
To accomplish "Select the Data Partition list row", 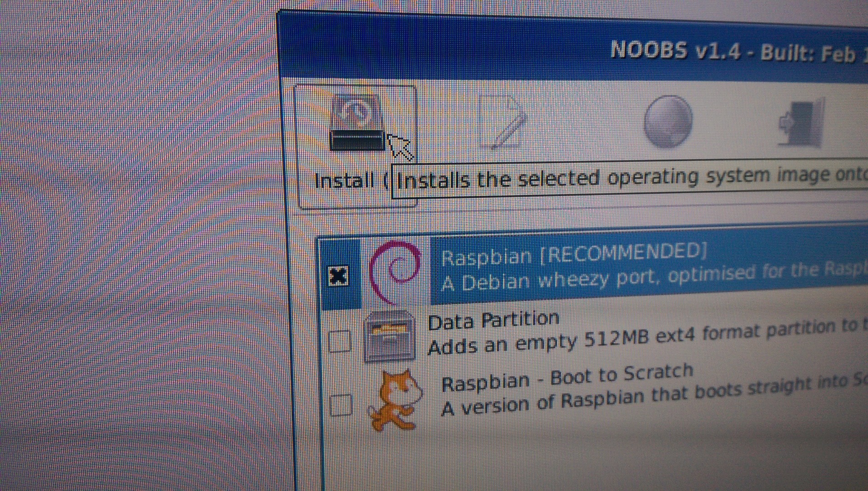I will [x=591, y=332].
